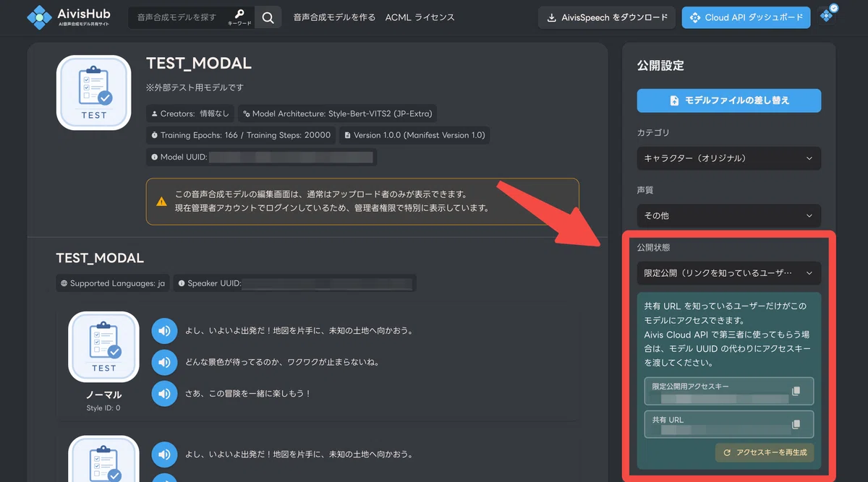Click the AivisHub logo icon
The height and width of the screenshot is (482, 868).
click(x=40, y=17)
